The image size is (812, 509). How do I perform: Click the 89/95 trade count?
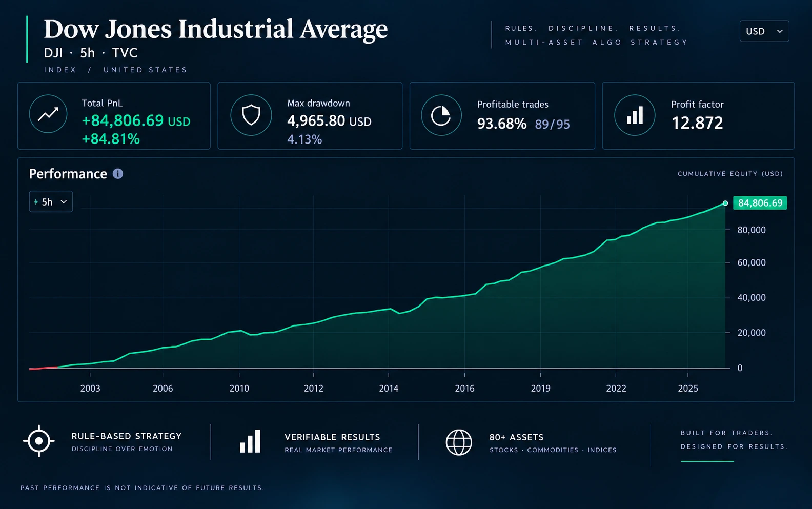click(x=553, y=125)
